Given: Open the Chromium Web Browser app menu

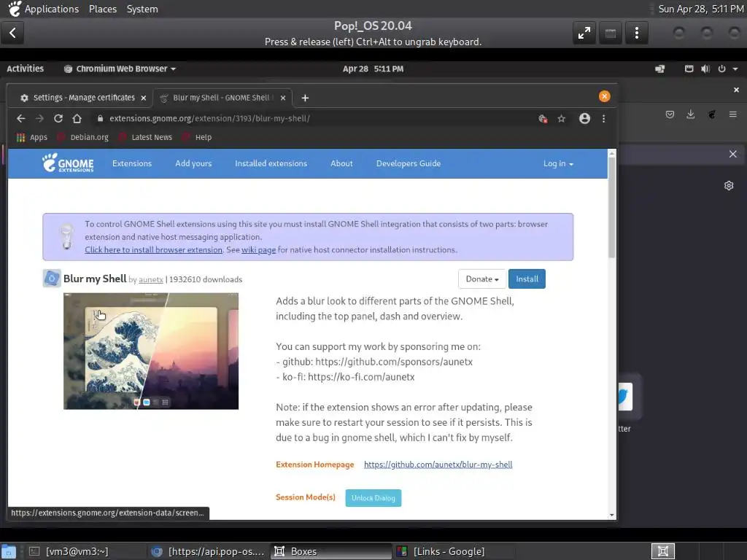Looking at the screenshot, I should (x=120, y=69).
